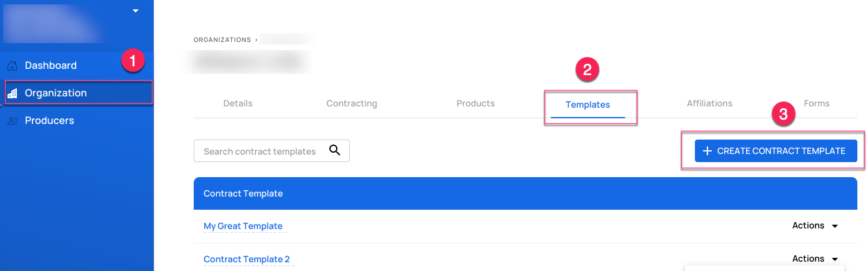The height and width of the screenshot is (271, 868).
Task: Click the Organizations breadcrumb link
Action: coord(222,39)
